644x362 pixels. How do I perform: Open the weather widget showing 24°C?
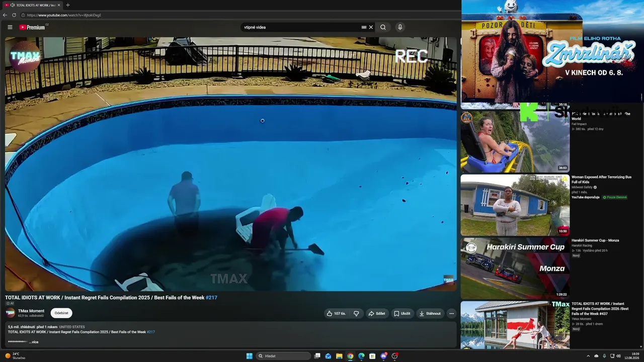click(15, 356)
